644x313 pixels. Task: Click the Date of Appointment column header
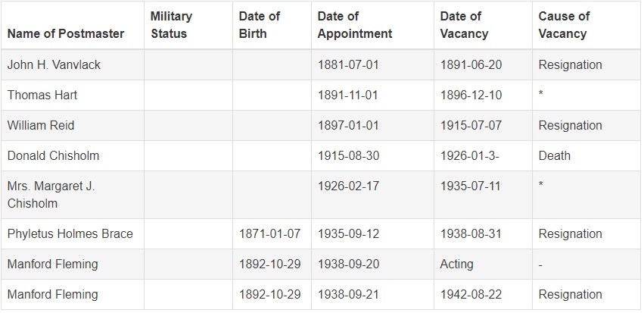point(355,25)
